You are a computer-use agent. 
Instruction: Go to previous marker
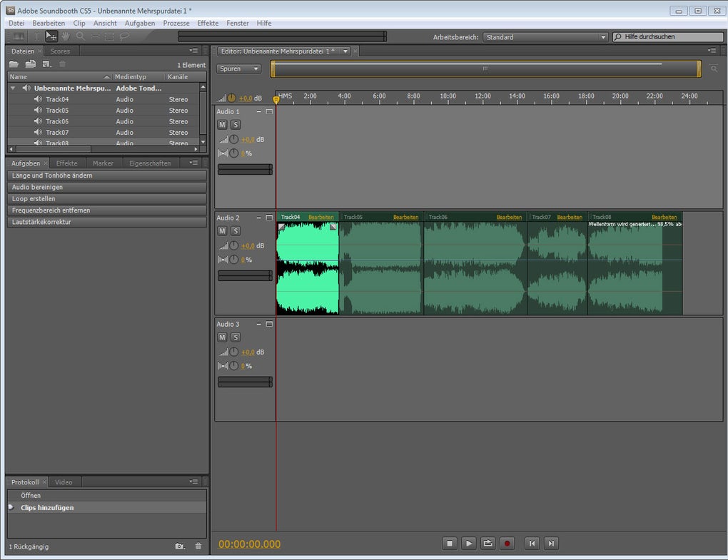click(x=532, y=544)
